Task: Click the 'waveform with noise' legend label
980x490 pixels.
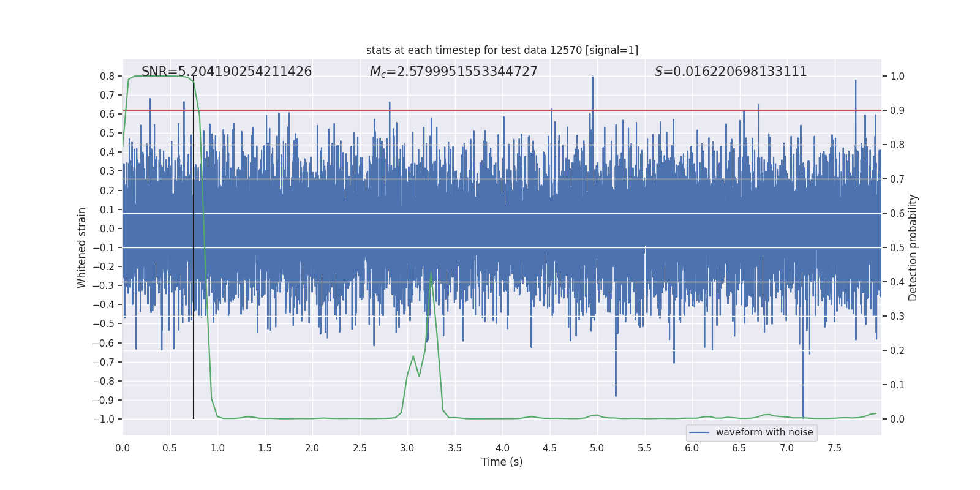Action: 764,432
